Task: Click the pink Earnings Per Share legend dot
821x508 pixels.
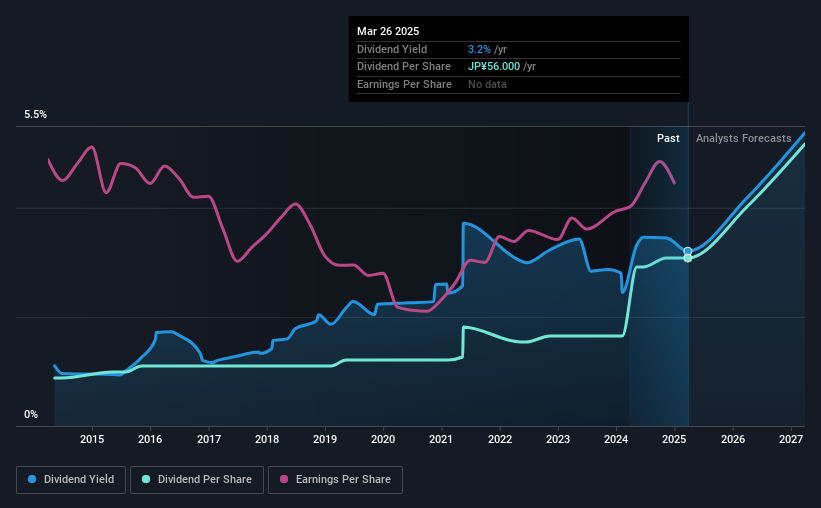Action: coord(284,479)
